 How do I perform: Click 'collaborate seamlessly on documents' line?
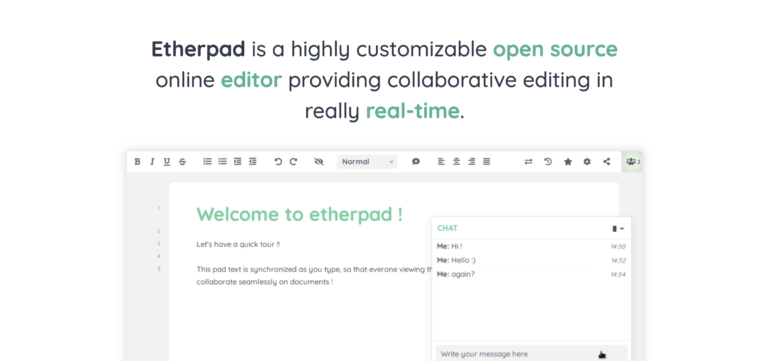click(x=265, y=282)
